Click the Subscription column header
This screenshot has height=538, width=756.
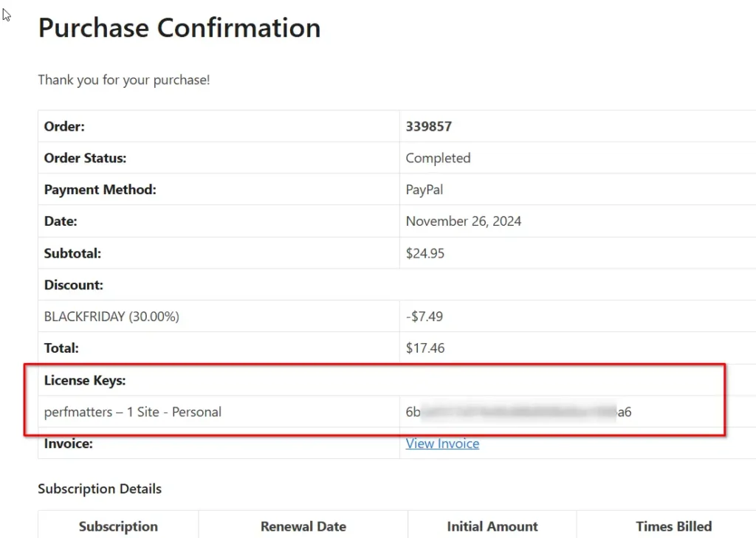coord(118,526)
